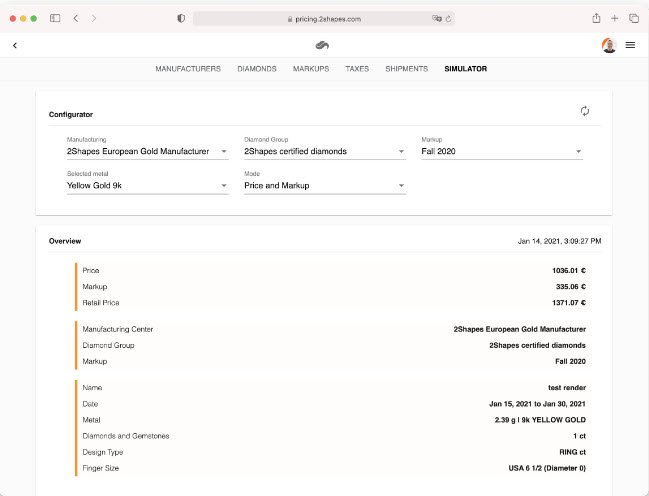This screenshot has width=649, height=496.
Task: Open the hamburger menu
Action: (x=630, y=45)
